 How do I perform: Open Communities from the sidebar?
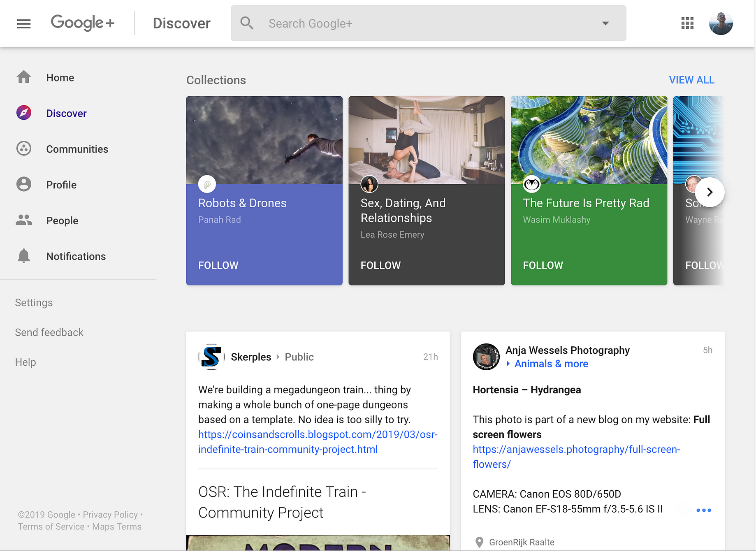click(77, 149)
